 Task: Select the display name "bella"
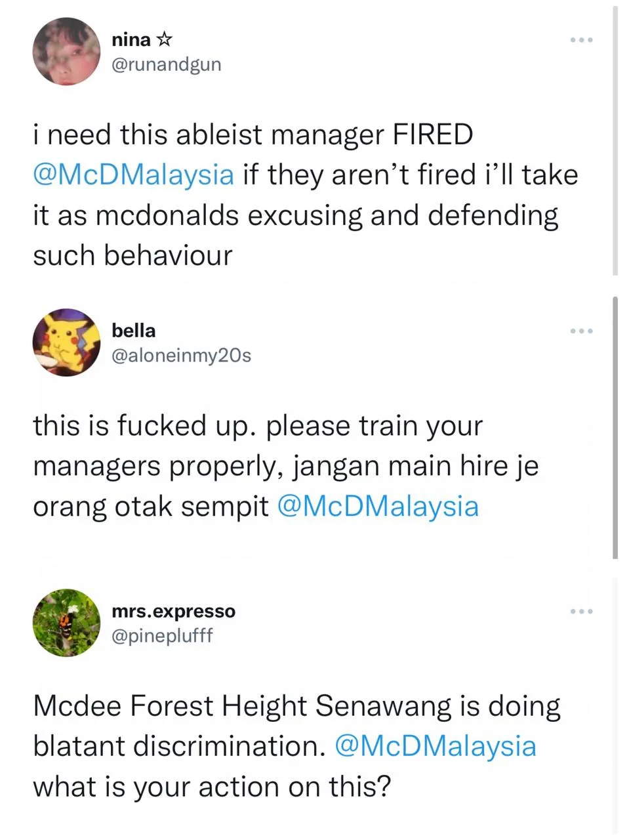point(134,330)
